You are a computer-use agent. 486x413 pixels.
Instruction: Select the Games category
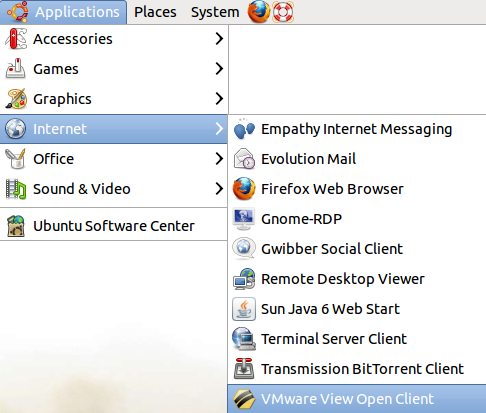(114, 69)
